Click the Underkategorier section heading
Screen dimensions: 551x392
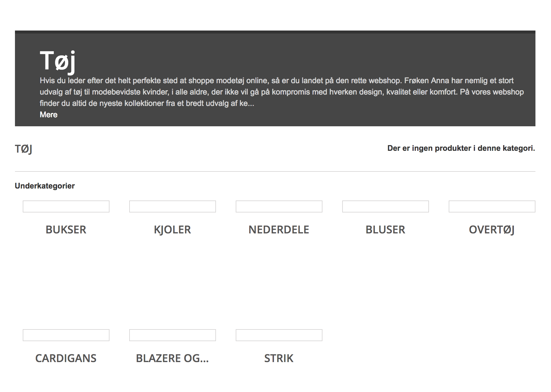coord(45,186)
